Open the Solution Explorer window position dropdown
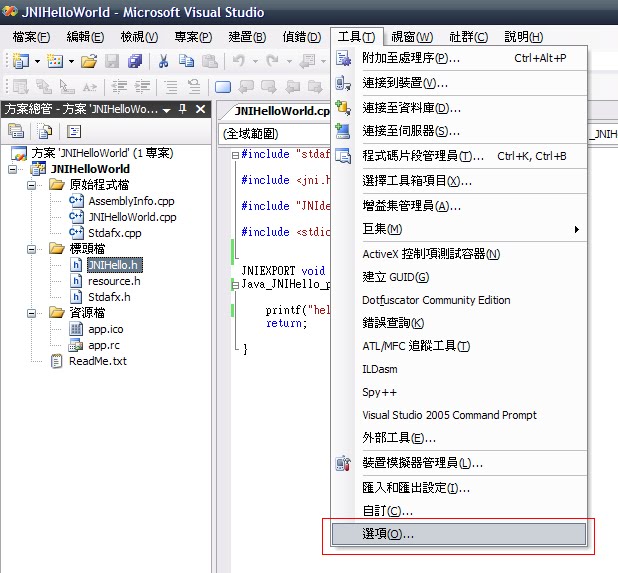 (167, 110)
